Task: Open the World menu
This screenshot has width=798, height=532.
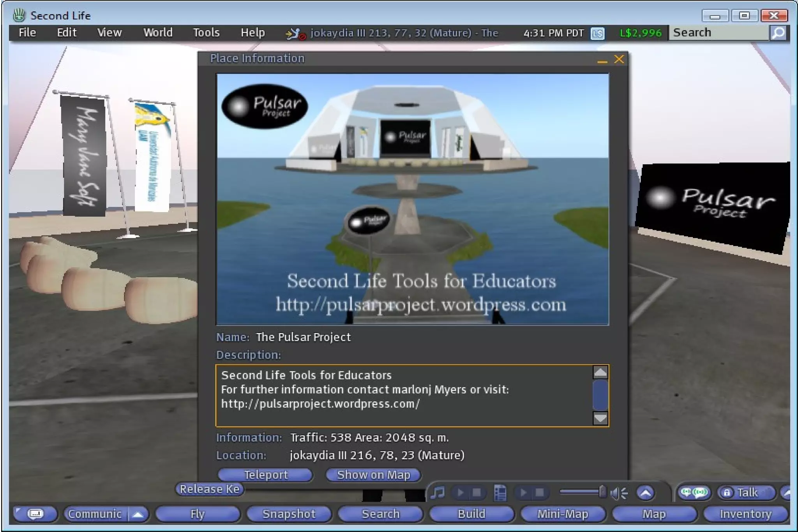Action: (x=158, y=33)
